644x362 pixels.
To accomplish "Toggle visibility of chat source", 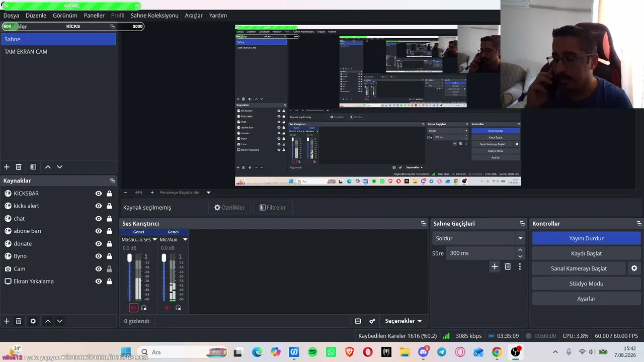I will click(x=99, y=219).
